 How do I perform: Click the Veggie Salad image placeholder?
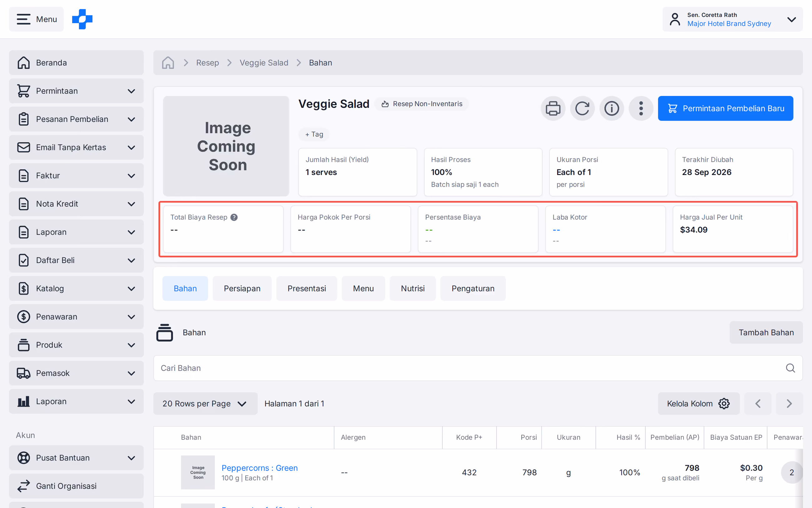point(226,146)
